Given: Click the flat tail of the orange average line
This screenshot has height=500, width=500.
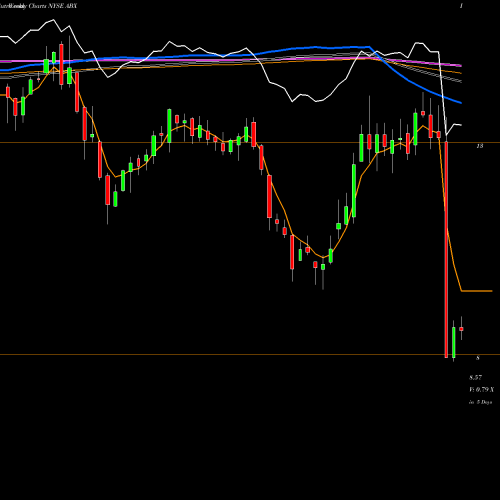Looking at the screenshot, I should click(x=477, y=291).
